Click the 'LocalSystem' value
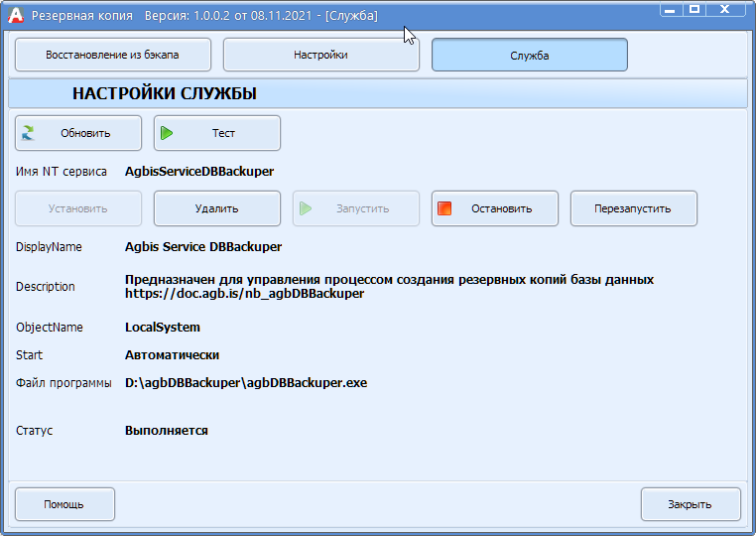This screenshot has width=756, height=536. pyautogui.click(x=163, y=328)
